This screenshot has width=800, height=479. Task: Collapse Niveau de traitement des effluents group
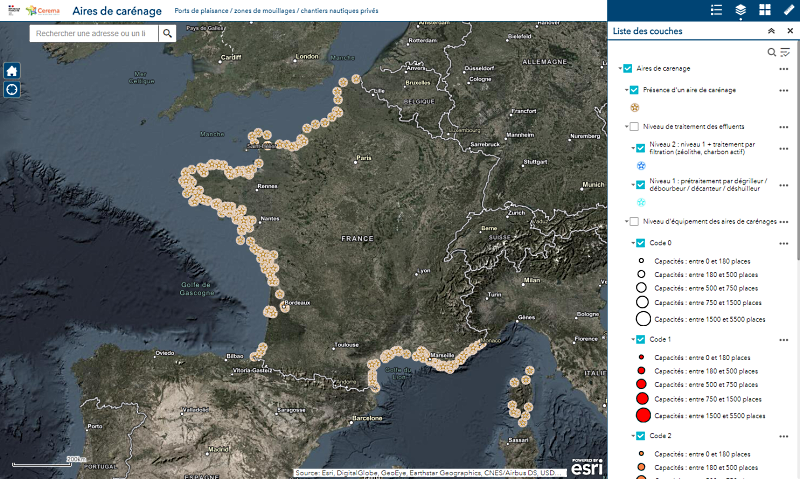[x=627, y=127]
